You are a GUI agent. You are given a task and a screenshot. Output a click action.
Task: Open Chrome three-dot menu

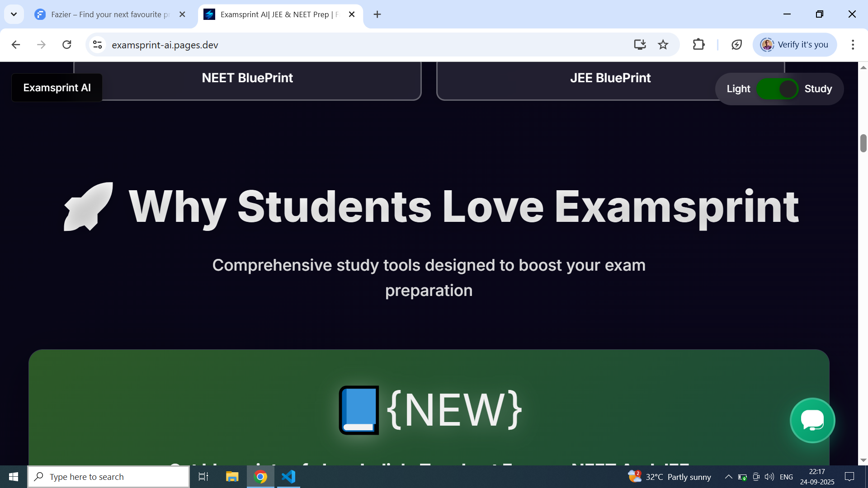click(x=853, y=45)
